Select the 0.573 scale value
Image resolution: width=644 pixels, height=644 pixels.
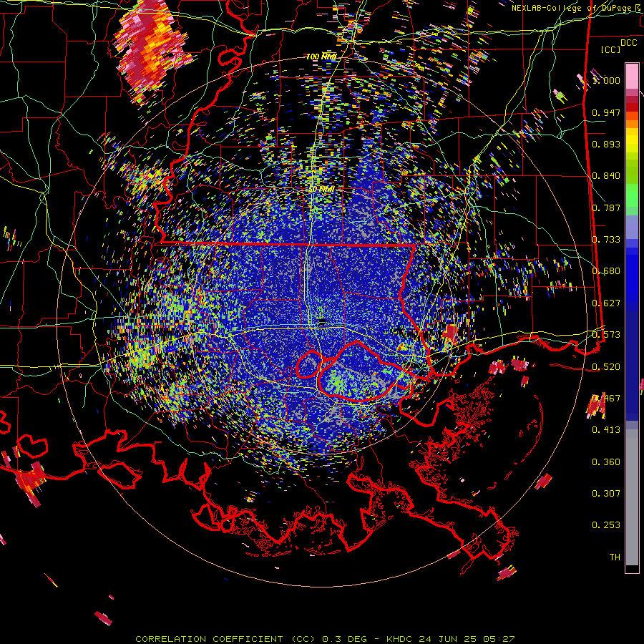tap(606, 335)
